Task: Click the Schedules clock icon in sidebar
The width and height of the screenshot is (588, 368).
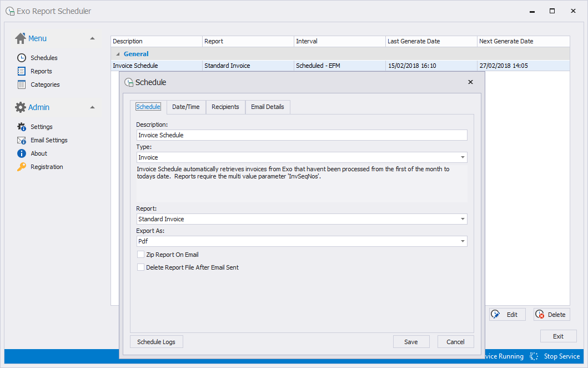Action: coord(22,58)
